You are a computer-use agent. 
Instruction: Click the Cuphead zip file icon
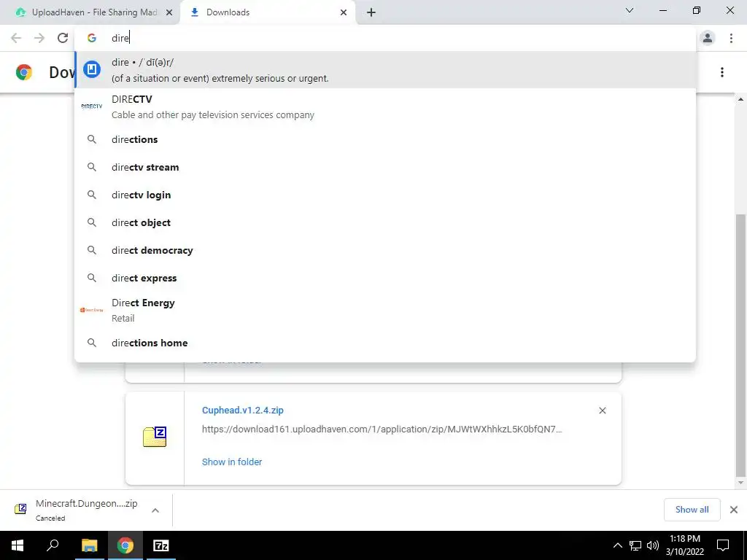point(155,437)
